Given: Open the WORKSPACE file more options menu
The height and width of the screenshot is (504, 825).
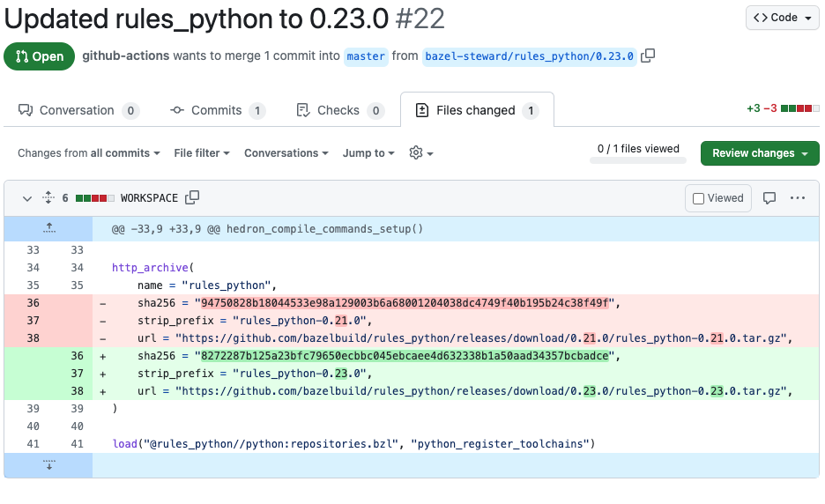Looking at the screenshot, I should click(x=798, y=198).
